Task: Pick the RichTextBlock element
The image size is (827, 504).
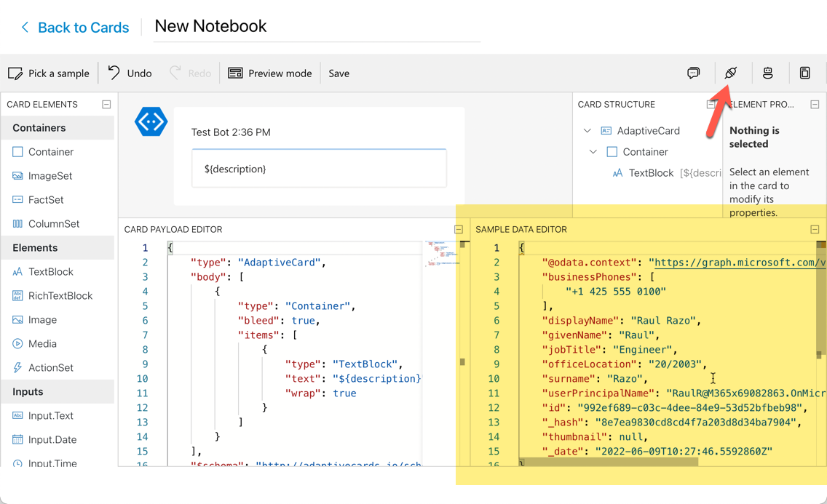Action: coord(60,295)
